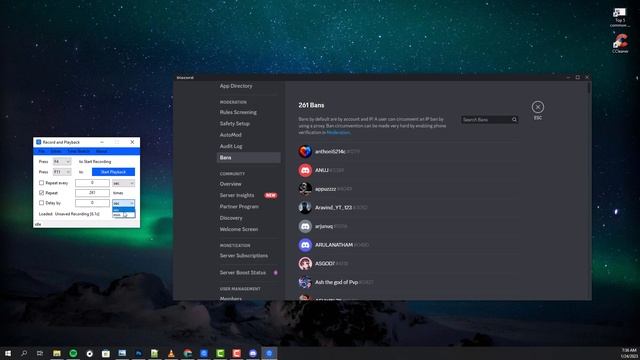Click the Delay by value field

point(92,203)
